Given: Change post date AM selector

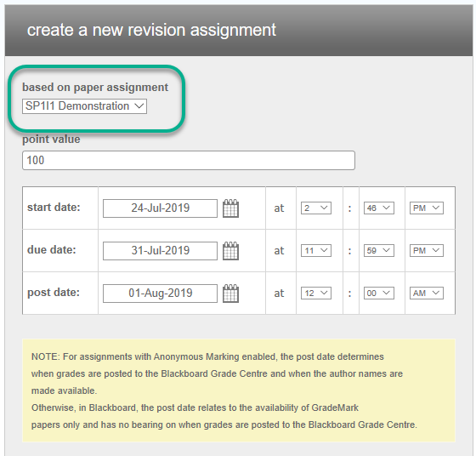Looking at the screenshot, I should tap(427, 294).
